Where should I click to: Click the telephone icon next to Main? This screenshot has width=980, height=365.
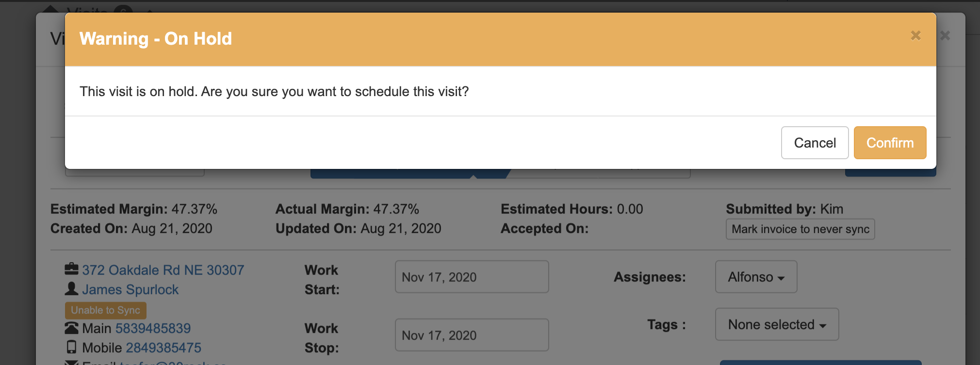(x=71, y=328)
